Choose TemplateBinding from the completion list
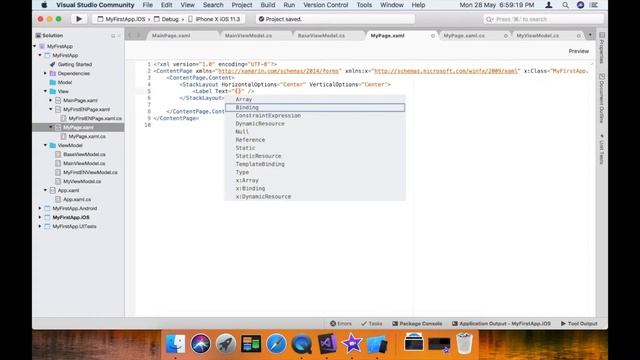The width and height of the screenshot is (640, 360). point(315,164)
